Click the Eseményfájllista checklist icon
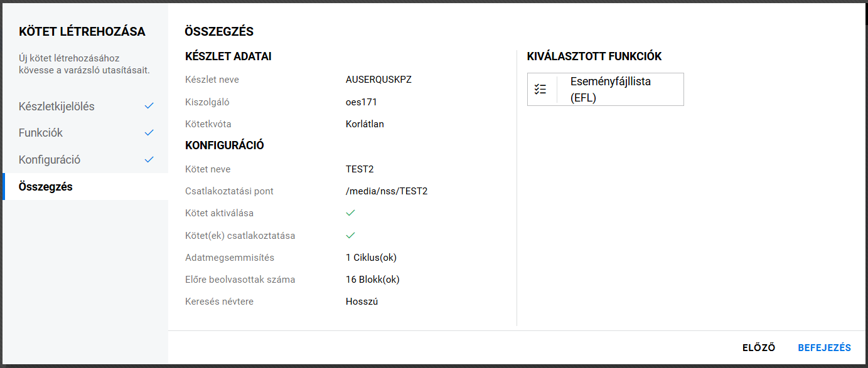 (540, 90)
